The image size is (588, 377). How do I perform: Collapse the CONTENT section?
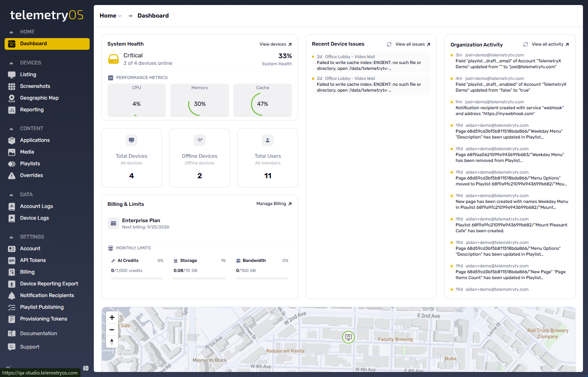[11, 128]
